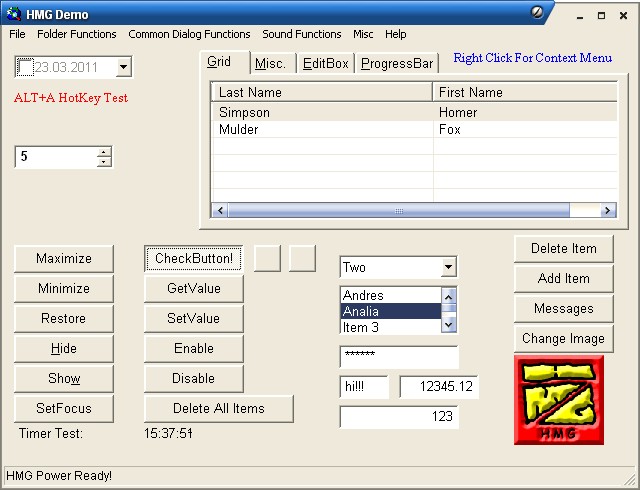Toggle the CheckButton! button

pos(194,258)
